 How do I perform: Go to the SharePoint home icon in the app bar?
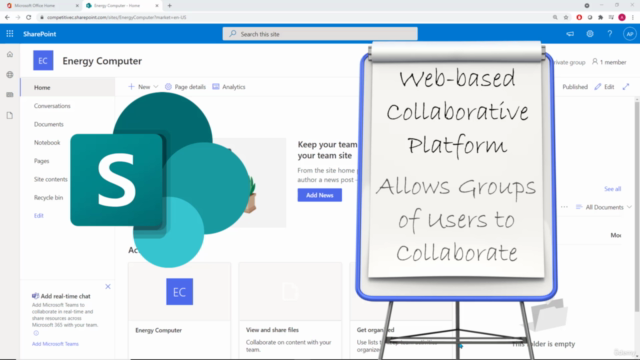10,54
